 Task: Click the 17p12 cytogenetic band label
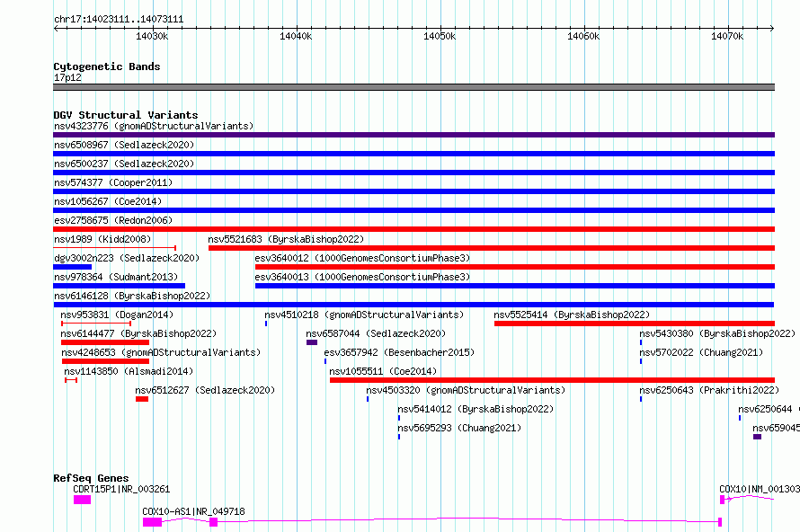click(67, 77)
